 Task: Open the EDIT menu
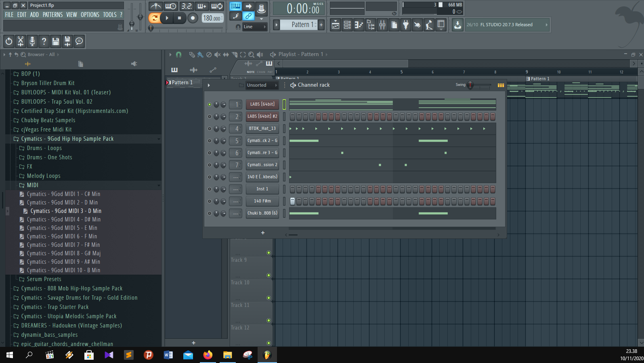(x=22, y=15)
